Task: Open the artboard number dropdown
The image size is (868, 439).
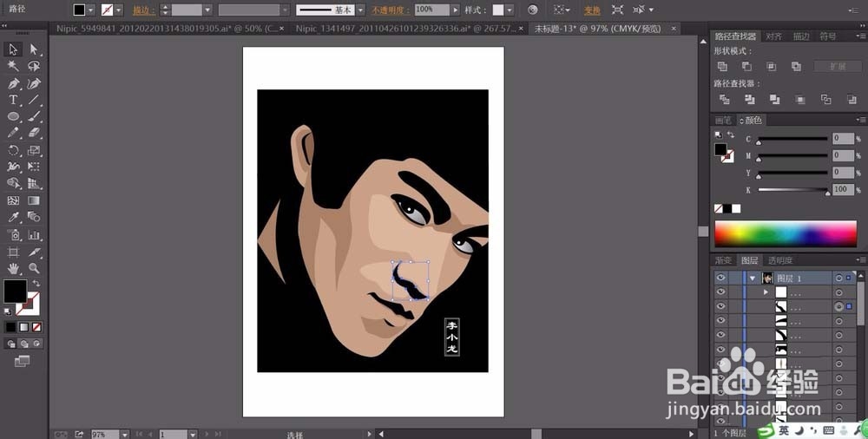Action: pyautogui.click(x=193, y=435)
